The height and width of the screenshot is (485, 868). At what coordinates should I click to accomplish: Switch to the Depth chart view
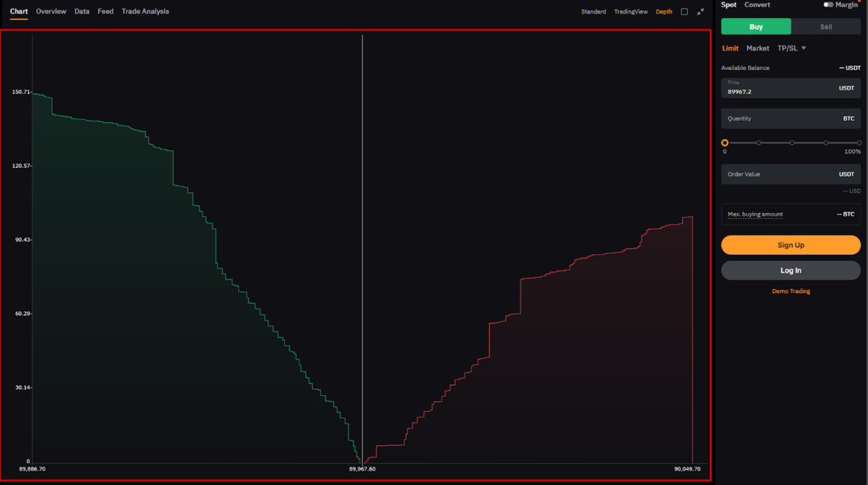pyautogui.click(x=664, y=12)
